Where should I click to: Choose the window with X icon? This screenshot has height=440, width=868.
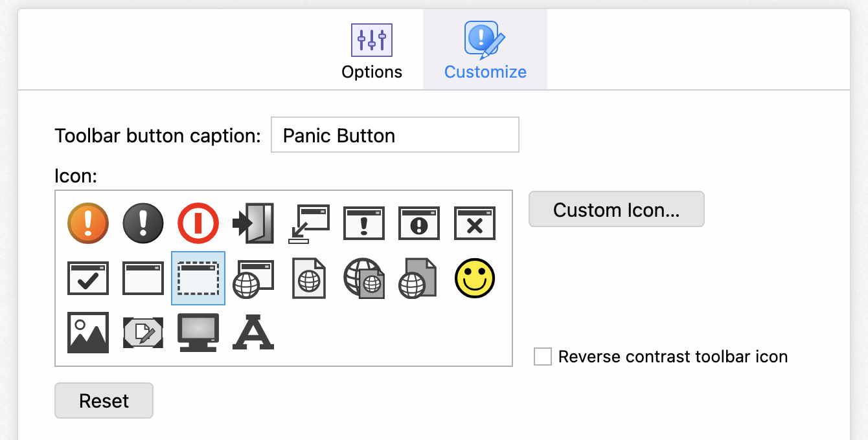click(475, 223)
